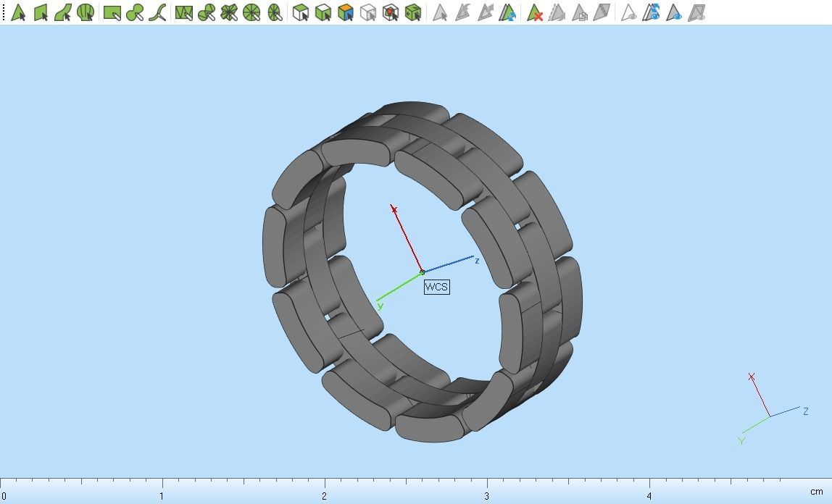
Task: Click the grey slanted quadrilateral icon
Action: pos(602,13)
